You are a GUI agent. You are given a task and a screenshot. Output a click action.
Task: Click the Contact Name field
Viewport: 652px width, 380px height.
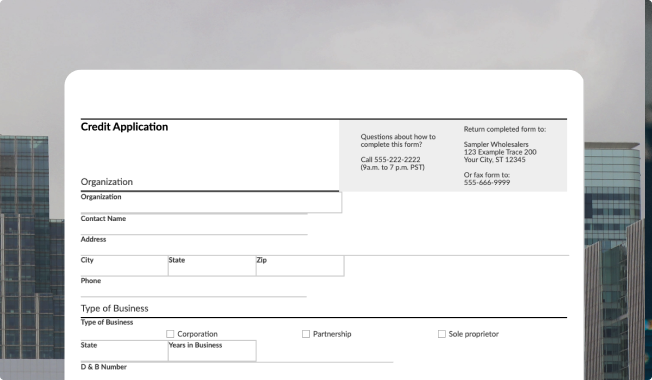(x=194, y=225)
